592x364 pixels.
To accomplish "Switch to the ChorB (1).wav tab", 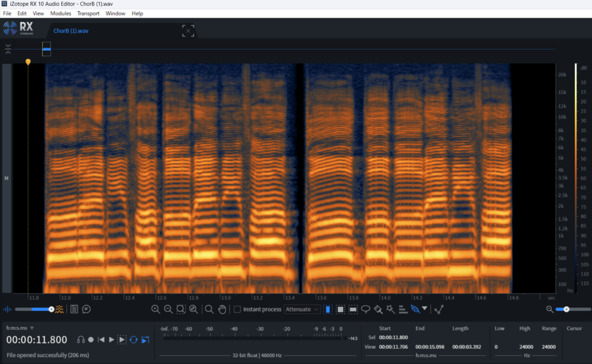I will point(71,31).
